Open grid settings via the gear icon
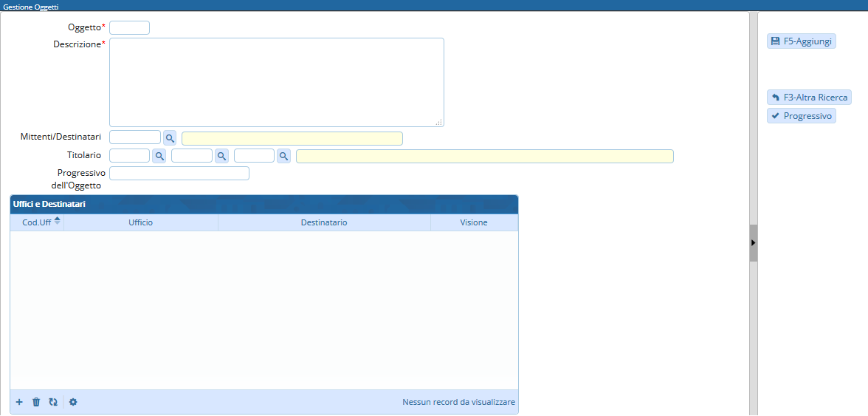Image resolution: width=868 pixels, height=416 pixels. tap(73, 402)
